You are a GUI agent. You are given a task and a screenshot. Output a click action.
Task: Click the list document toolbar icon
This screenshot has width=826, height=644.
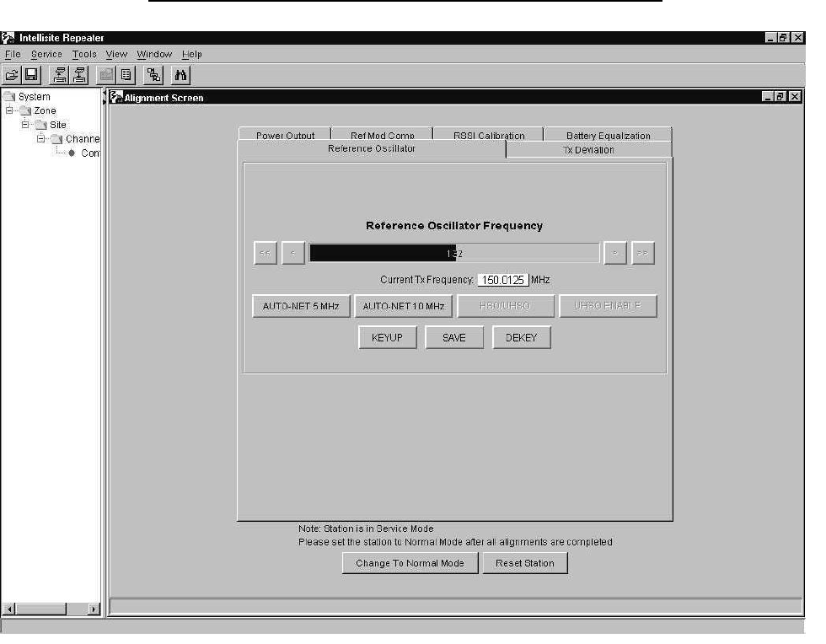click(x=126, y=75)
